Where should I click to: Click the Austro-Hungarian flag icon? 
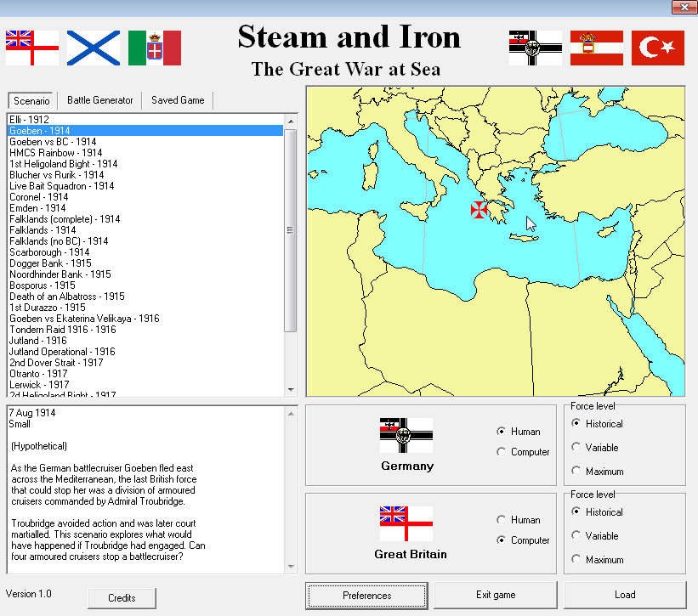597,48
